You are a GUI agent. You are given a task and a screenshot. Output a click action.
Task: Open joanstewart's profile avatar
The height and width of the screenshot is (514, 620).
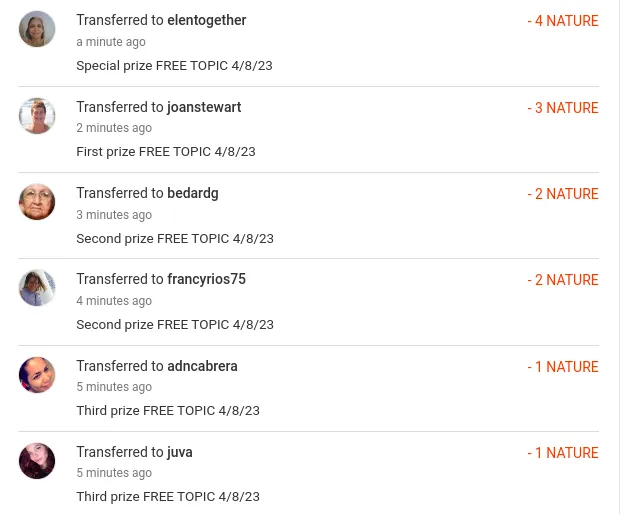point(37,116)
